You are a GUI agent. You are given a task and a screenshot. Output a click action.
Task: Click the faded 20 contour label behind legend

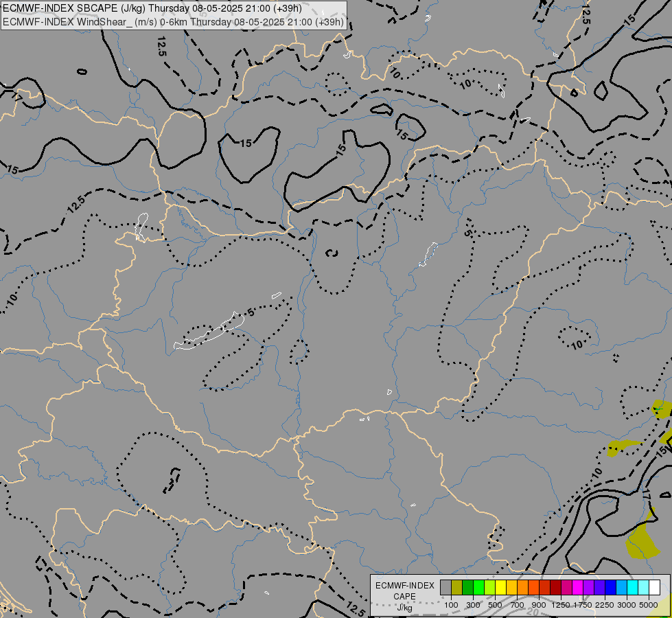point(533,612)
